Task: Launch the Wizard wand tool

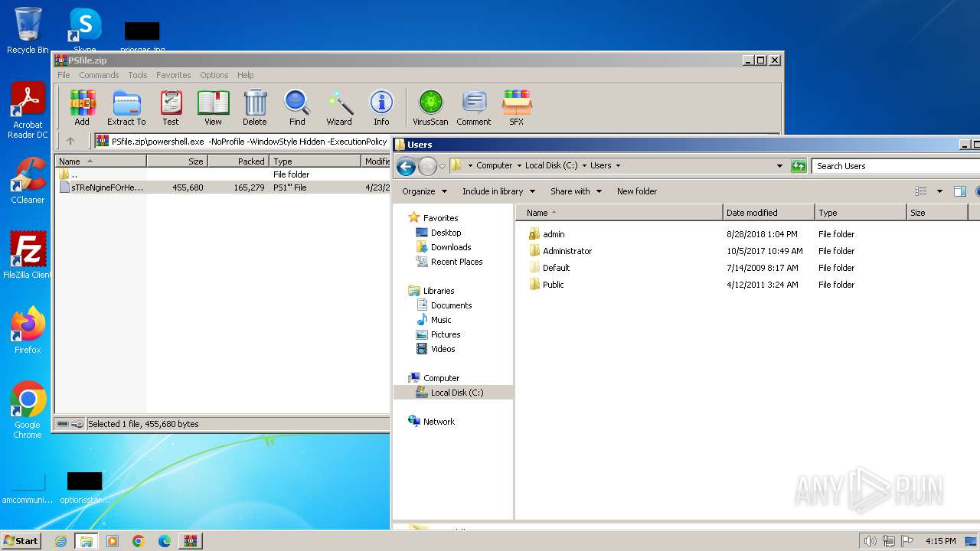Action: 339,107
